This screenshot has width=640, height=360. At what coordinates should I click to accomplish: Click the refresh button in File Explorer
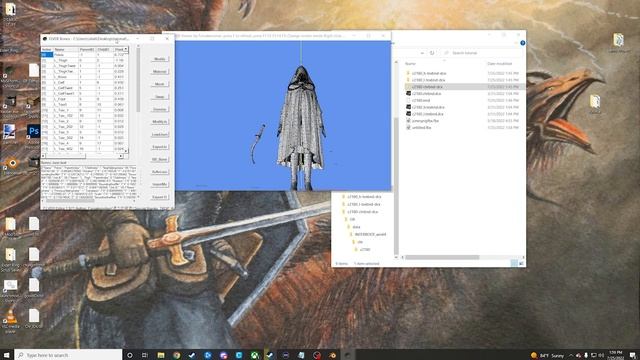point(432,53)
